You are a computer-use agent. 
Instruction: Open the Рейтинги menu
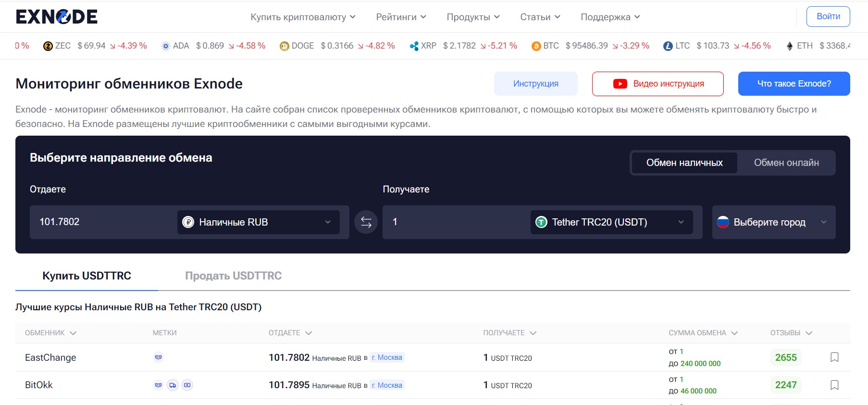pyautogui.click(x=401, y=17)
